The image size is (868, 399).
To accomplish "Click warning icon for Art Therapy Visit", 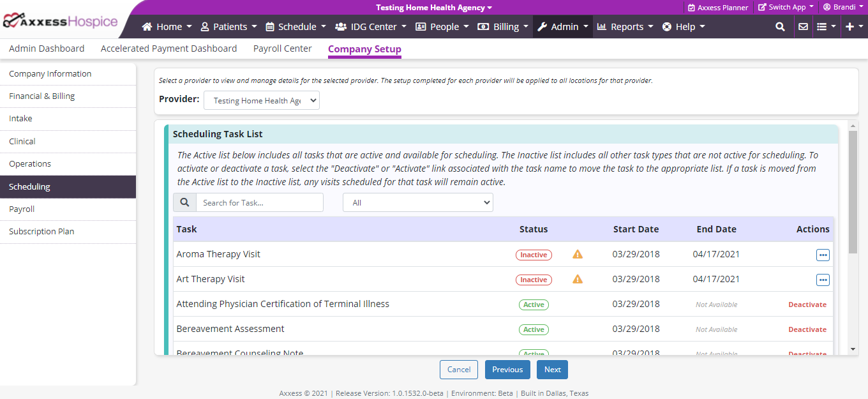I will coord(578,279).
